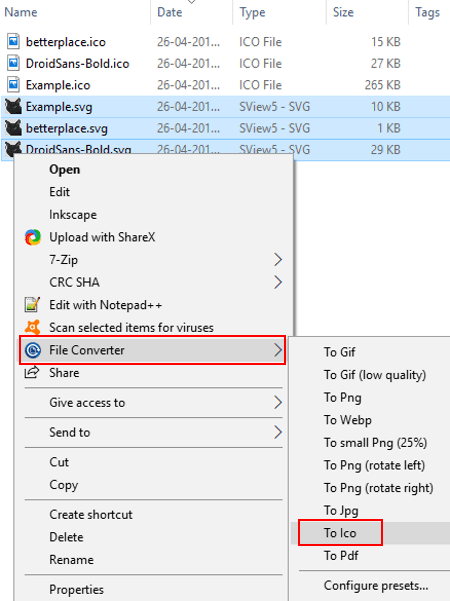Click the File Converter app icon

click(x=33, y=350)
